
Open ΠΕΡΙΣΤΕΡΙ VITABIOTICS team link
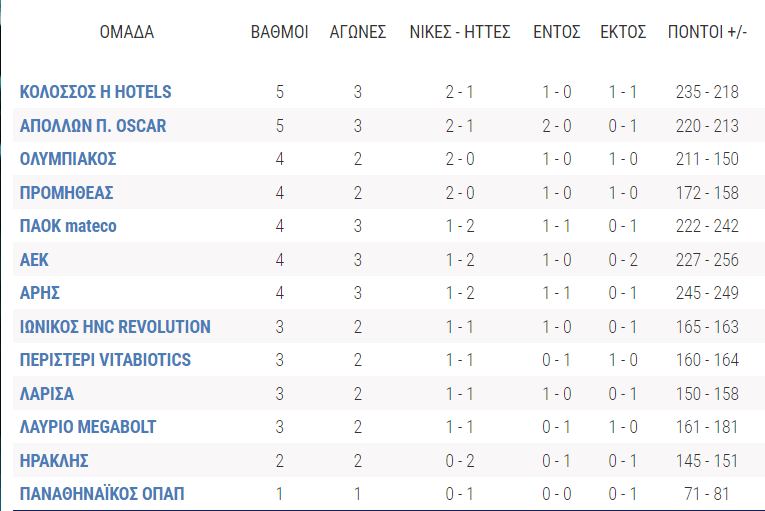pos(105,360)
